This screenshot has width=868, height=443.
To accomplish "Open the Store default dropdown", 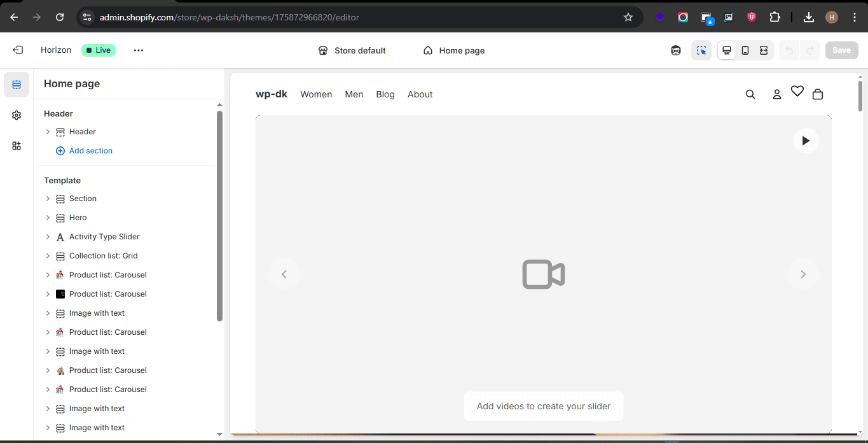I will coord(352,50).
